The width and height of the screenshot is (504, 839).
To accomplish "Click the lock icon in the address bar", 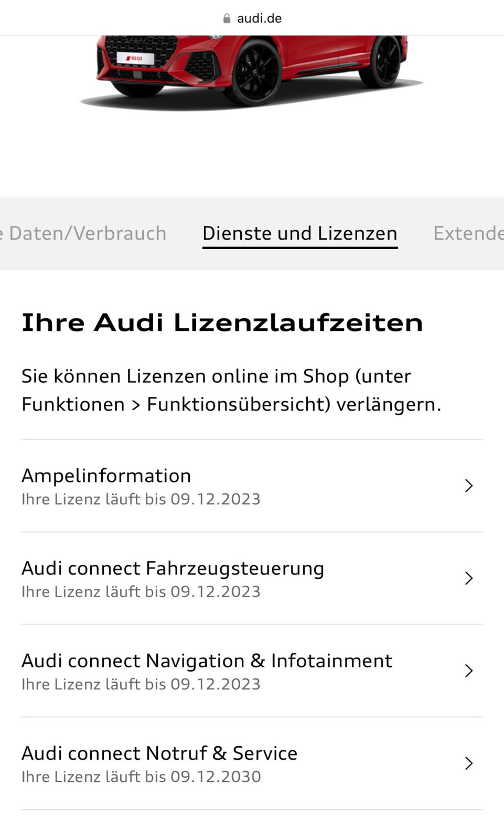I will pos(227,17).
